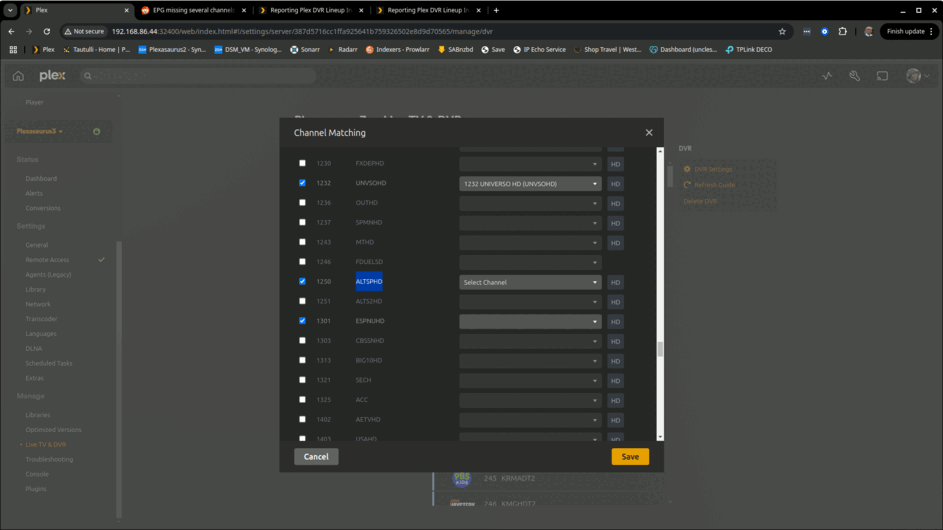Open the TPLink DECO bookmark
943x530 pixels.
pos(749,49)
